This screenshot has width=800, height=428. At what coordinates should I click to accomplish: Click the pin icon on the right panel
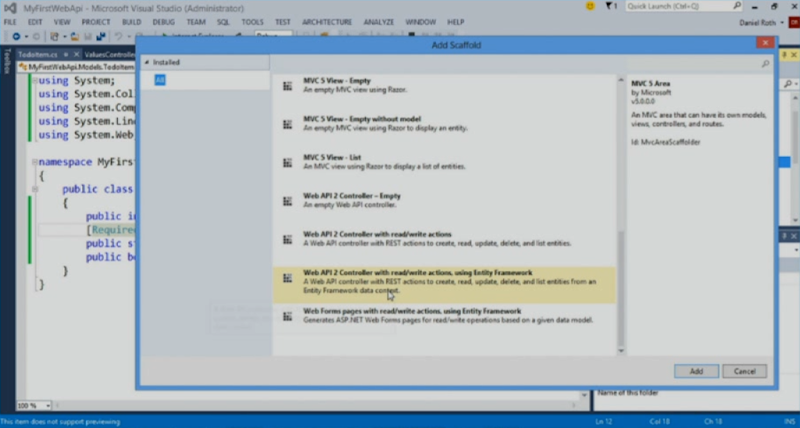point(785,54)
